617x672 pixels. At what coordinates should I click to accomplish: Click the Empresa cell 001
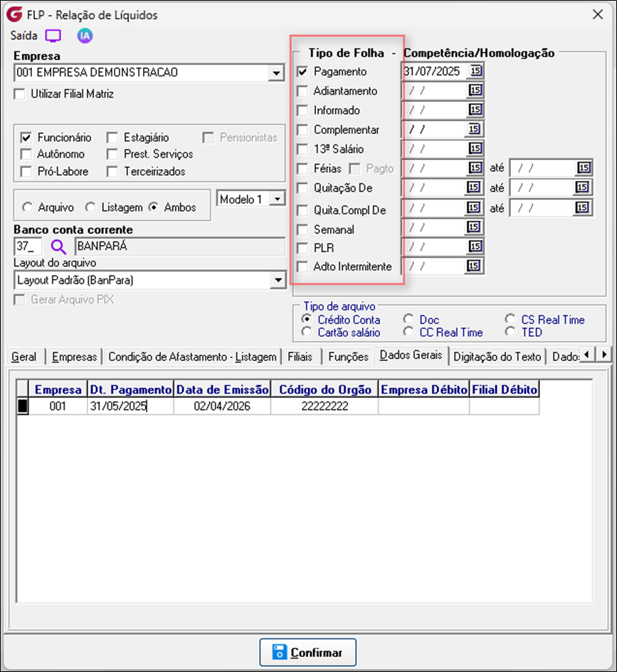[58, 406]
